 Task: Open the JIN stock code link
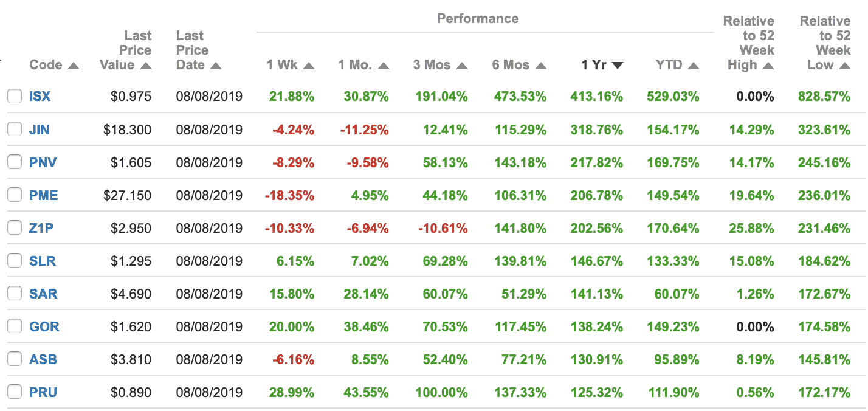(40, 130)
